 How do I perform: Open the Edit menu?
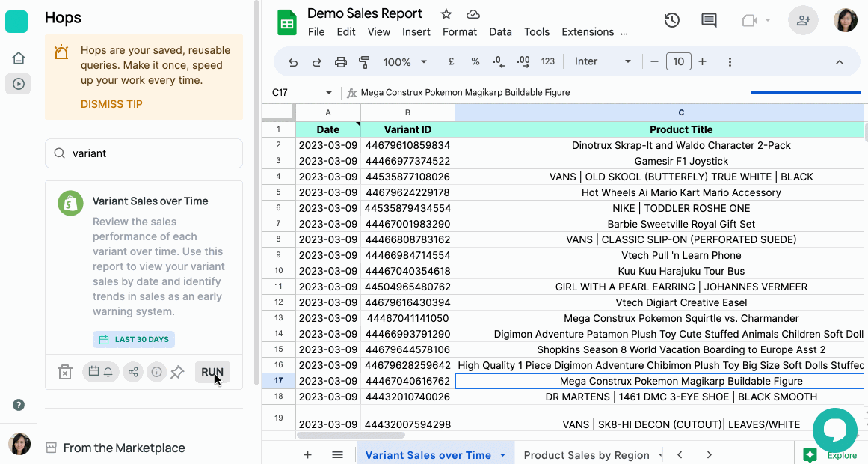[x=346, y=32]
